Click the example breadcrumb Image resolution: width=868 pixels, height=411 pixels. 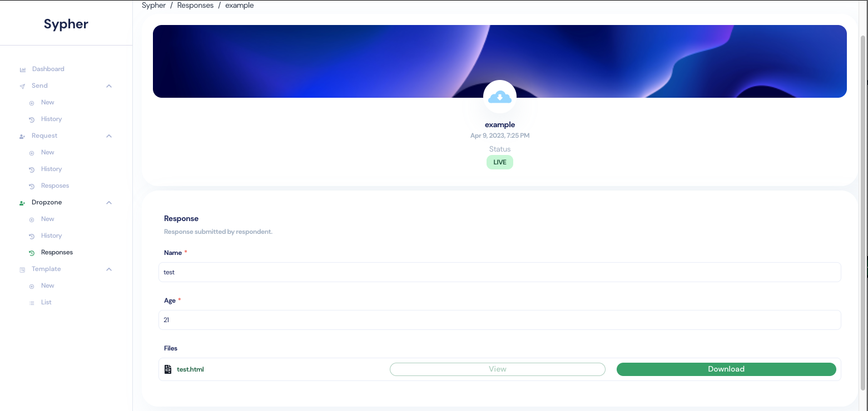click(240, 5)
